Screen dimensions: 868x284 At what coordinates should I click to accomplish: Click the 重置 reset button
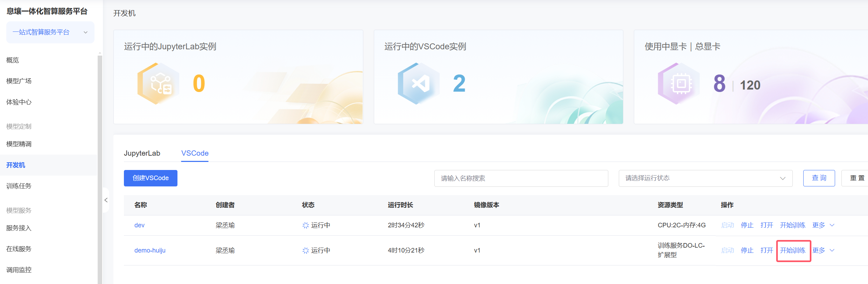[x=855, y=178]
